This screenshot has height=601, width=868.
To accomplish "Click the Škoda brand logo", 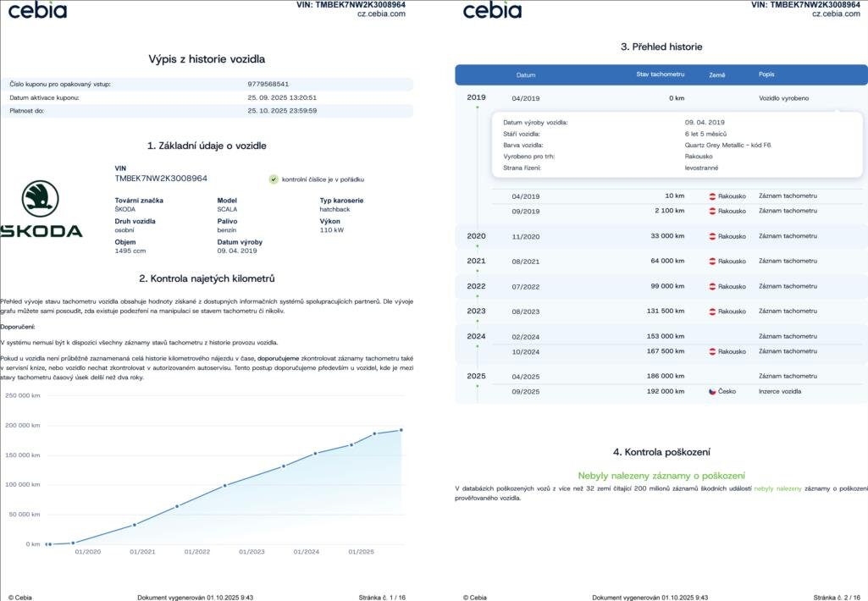I will coord(41,209).
